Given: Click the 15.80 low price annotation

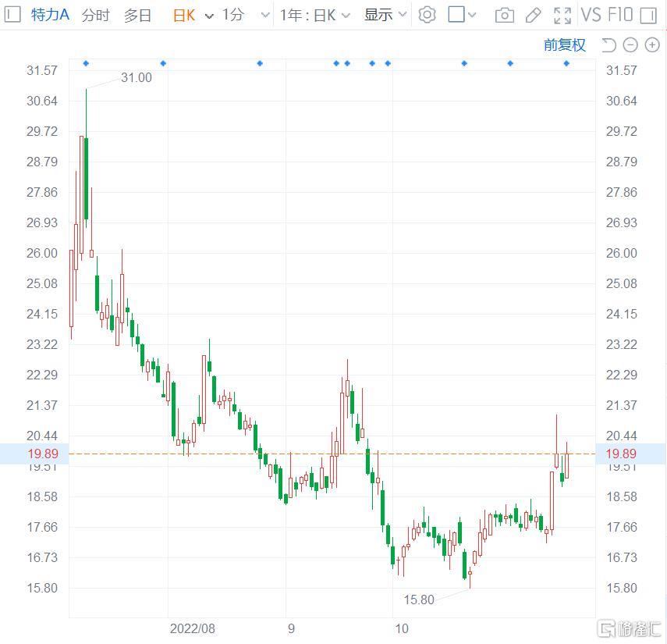Looking at the screenshot, I should [x=419, y=600].
